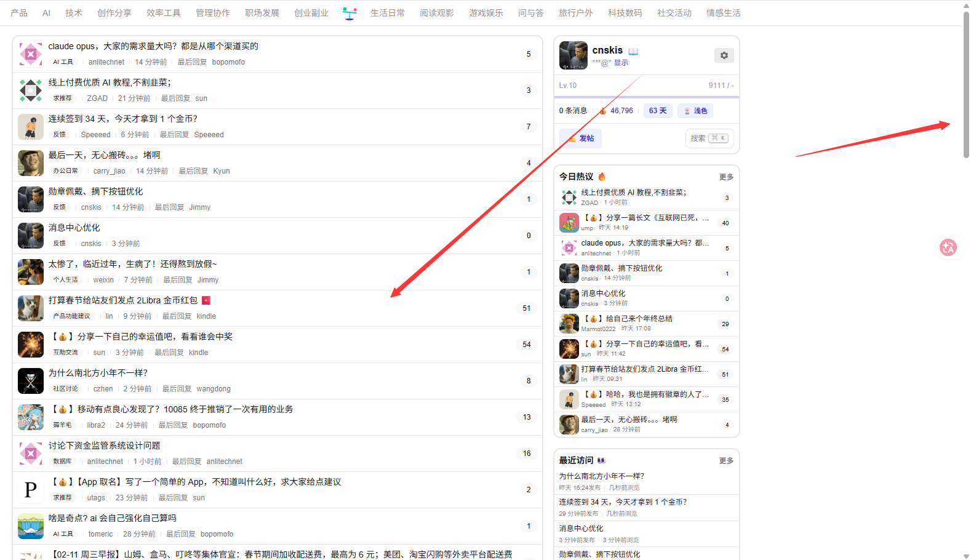The image size is (971, 560).
Task: Click the book badge icon beside cnskis
Action: point(633,51)
